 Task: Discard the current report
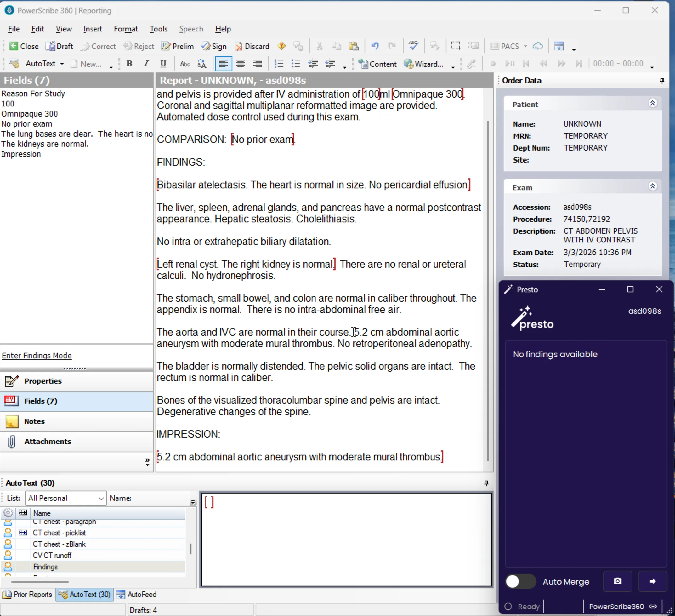252,46
